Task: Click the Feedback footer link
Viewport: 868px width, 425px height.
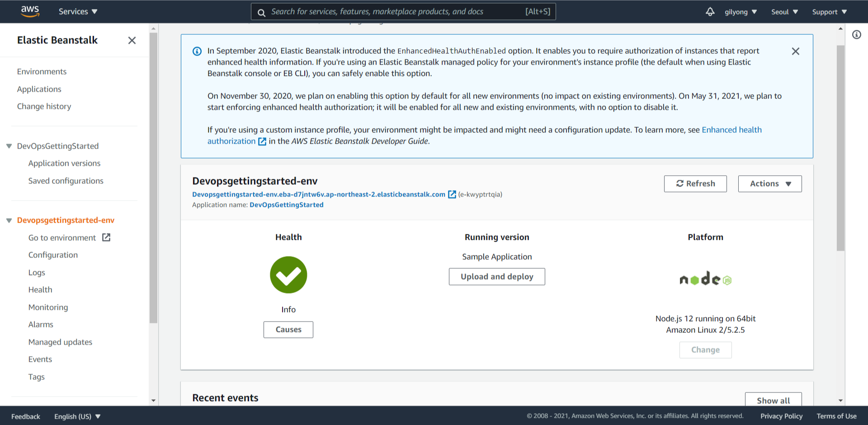Action: (26, 416)
